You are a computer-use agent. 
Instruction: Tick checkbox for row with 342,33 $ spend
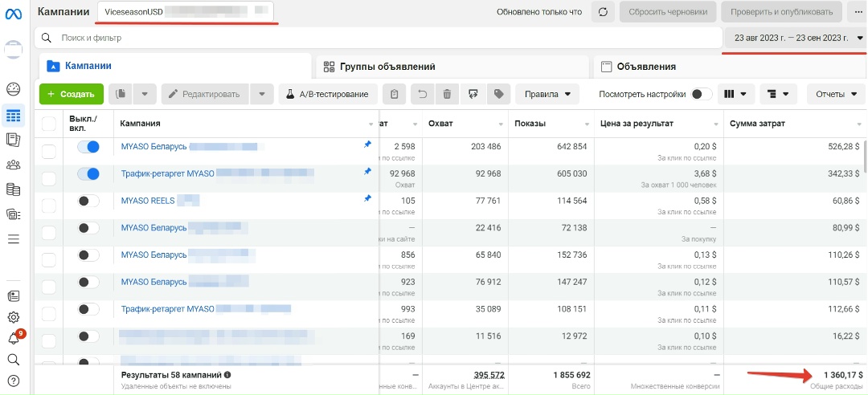click(49, 178)
